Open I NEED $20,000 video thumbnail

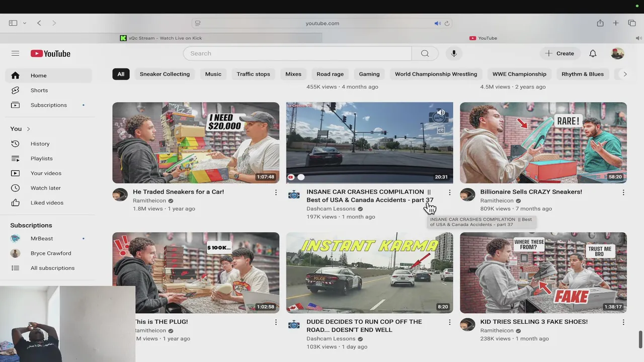tap(196, 143)
